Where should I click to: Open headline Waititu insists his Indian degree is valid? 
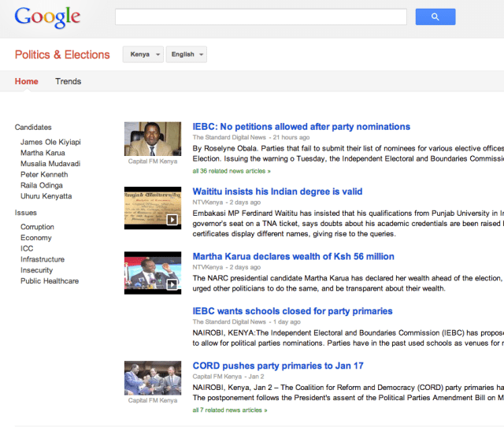277,191
